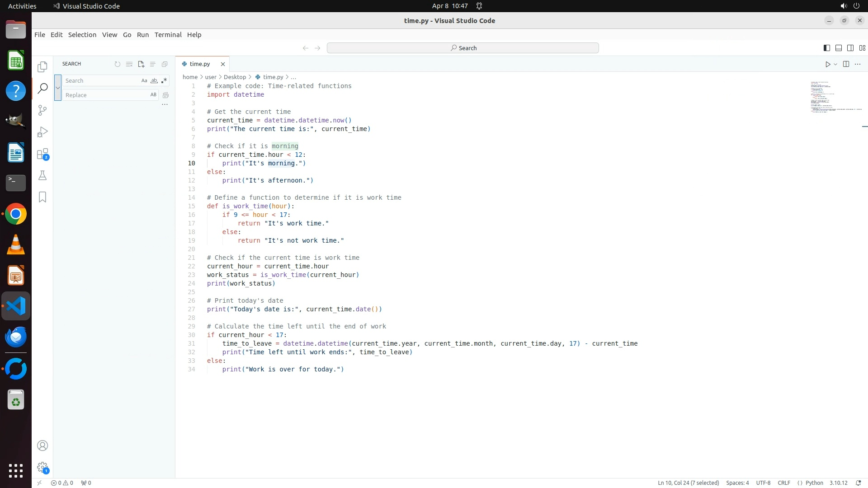Screen dimensions: 868x488
Task: Open the Source Control view
Action: point(42,110)
